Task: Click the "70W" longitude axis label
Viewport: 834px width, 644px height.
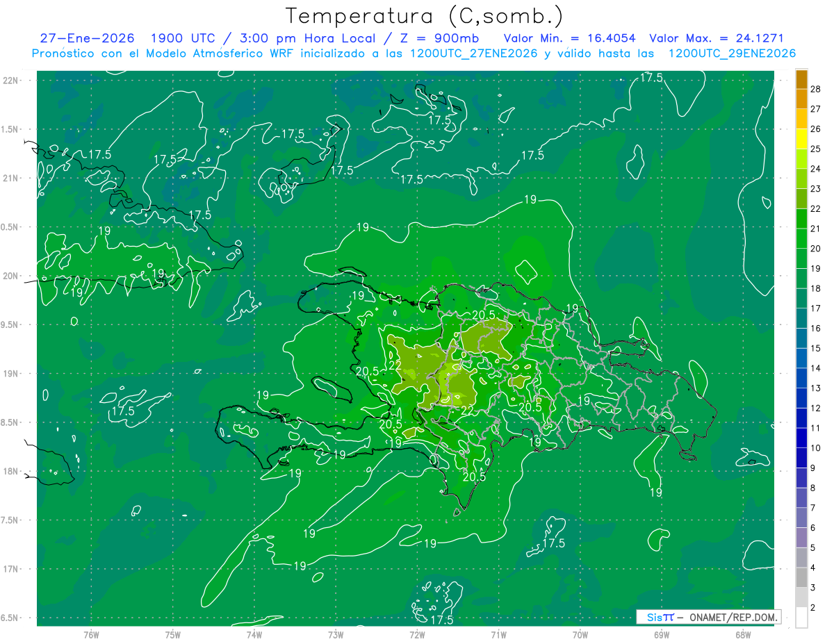Action: click(580, 635)
